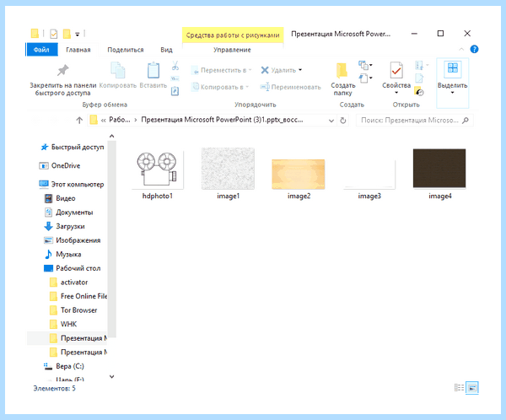The width and height of the screenshot is (506, 420).
Task: Select OneDrive in navigation pane
Action: tap(60, 165)
